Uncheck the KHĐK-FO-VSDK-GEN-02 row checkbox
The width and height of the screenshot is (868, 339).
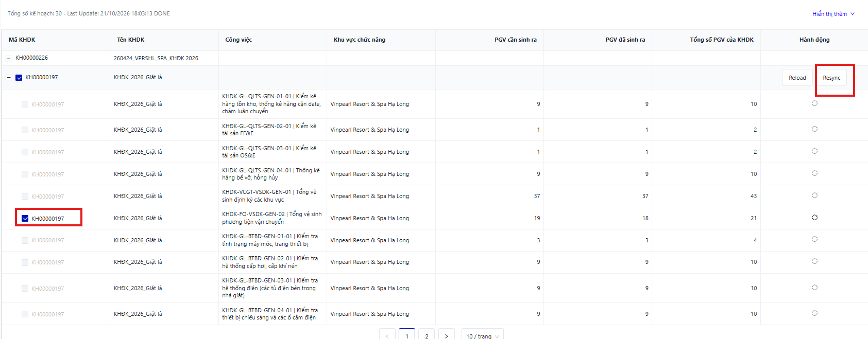click(x=25, y=219)
